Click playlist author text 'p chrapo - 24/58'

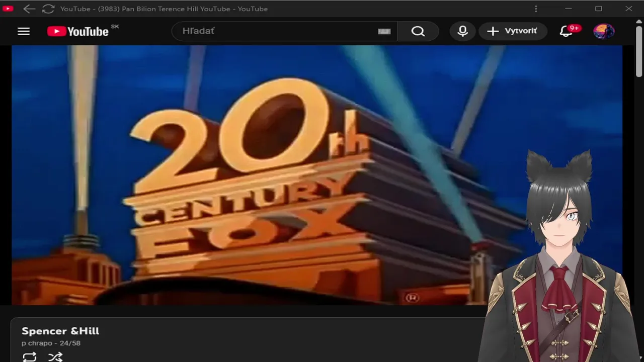point(51,343)
